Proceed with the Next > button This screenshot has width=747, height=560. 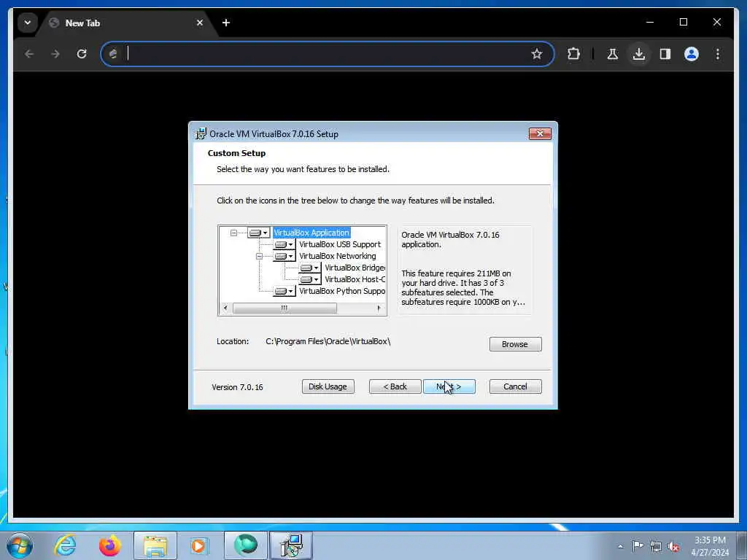[x=449, y=386]
